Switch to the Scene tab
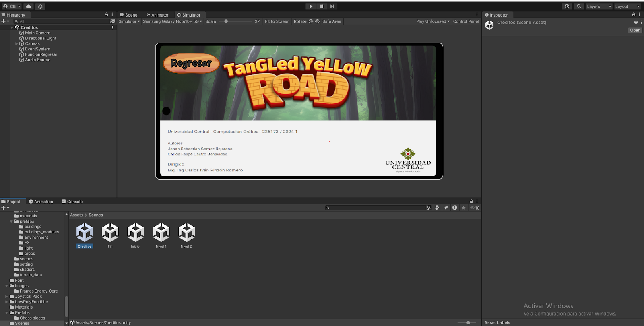644x326 pixels. (x=129, y=15)
